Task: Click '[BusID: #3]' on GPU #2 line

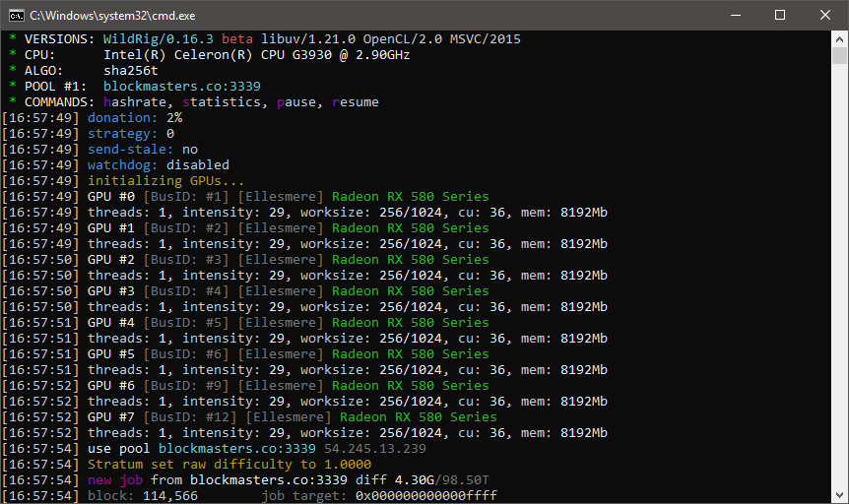Action: click(186, 259)
